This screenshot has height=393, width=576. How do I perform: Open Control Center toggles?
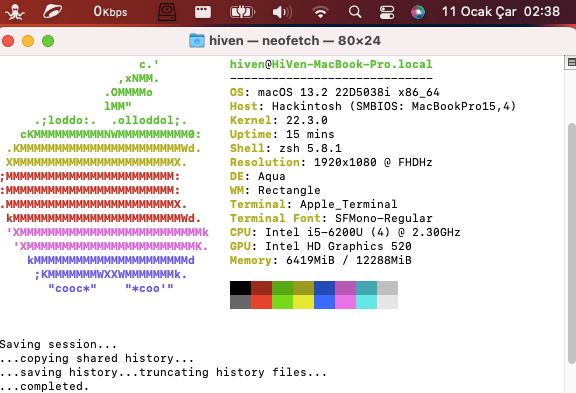click(387, 12)
